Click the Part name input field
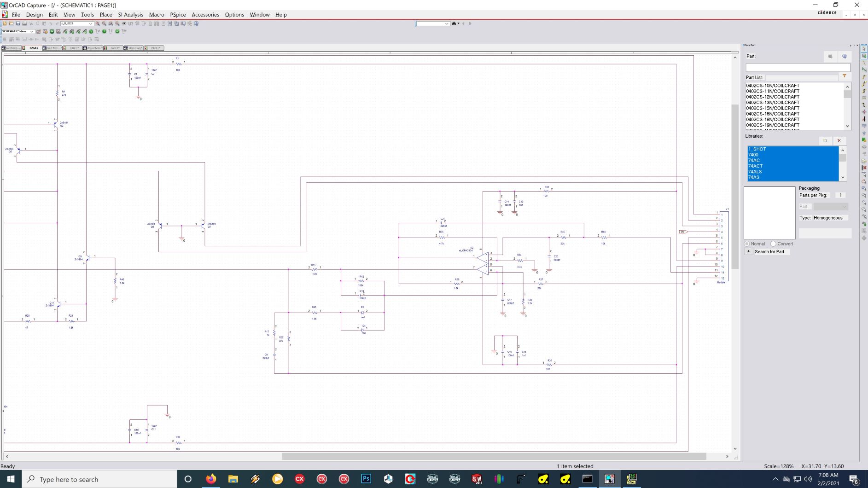The image size is (868, 488). [x=798, y=67]
